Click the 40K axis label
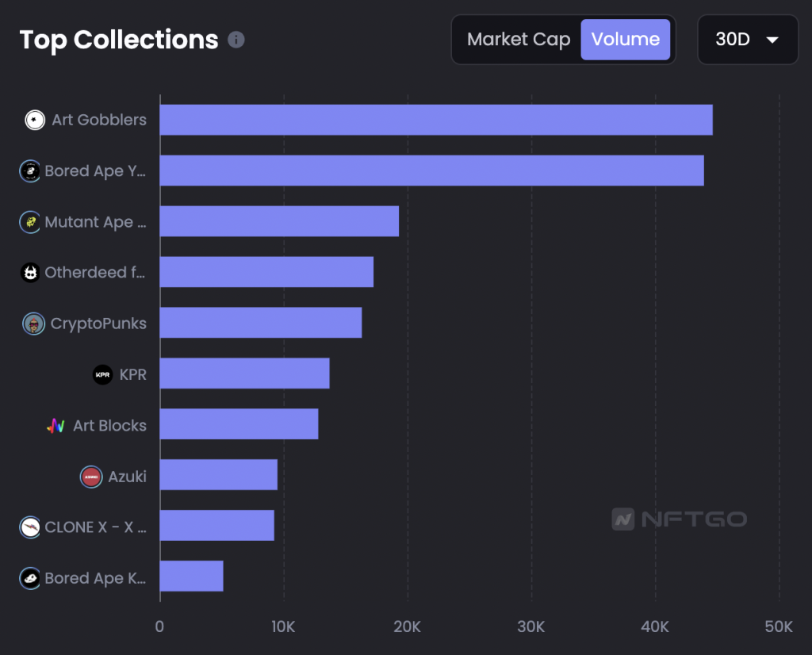812x655 pixels. point(655,626)
